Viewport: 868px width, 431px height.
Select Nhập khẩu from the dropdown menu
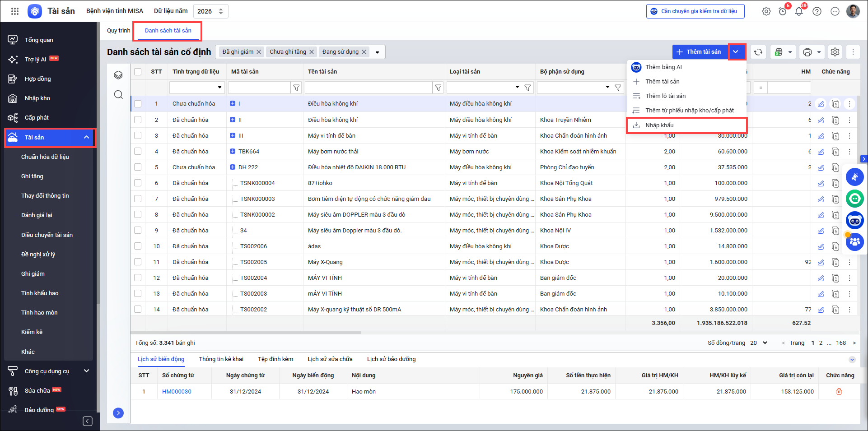659,125
